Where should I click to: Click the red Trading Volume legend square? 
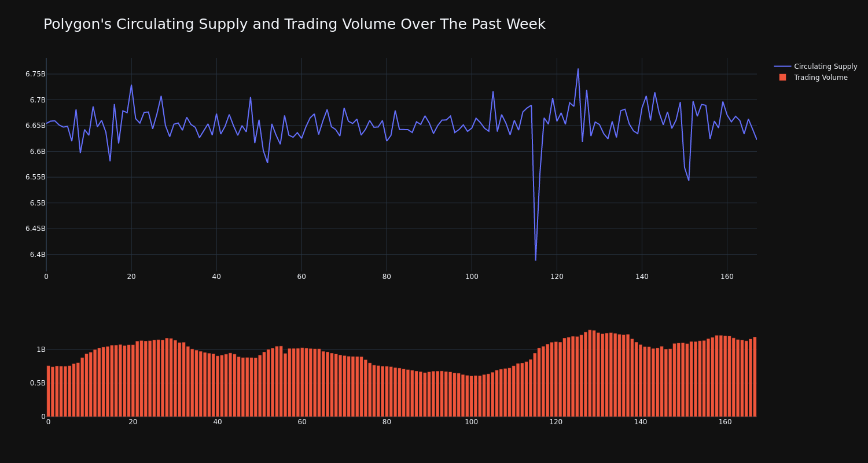pyautogui.click(x=782, y=78)
